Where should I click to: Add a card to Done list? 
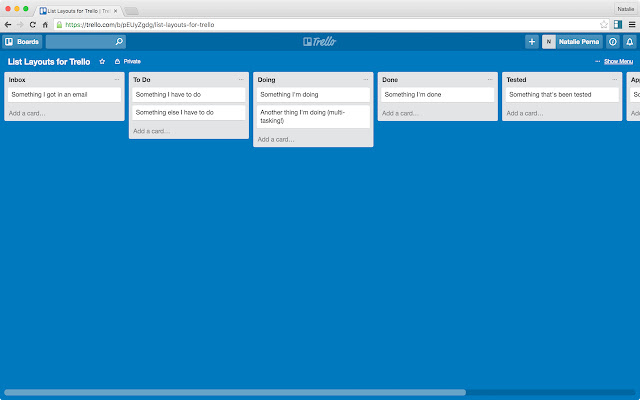(x=400, y=113)
